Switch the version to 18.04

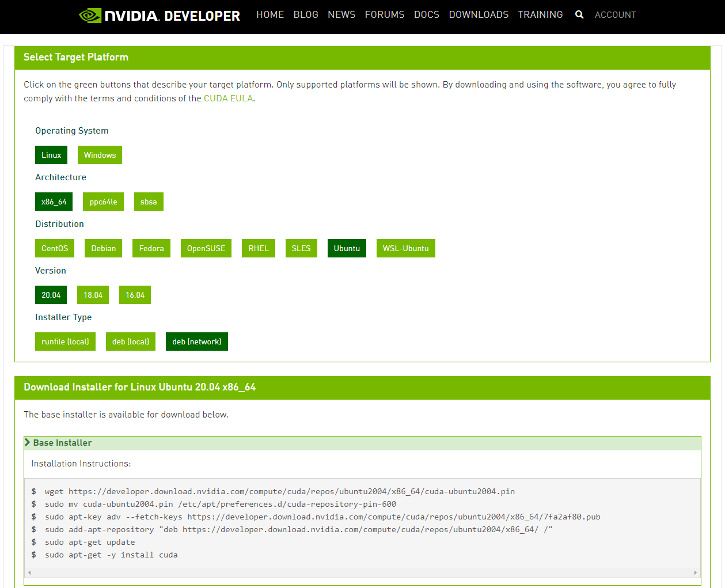click(x=93, y=295)
